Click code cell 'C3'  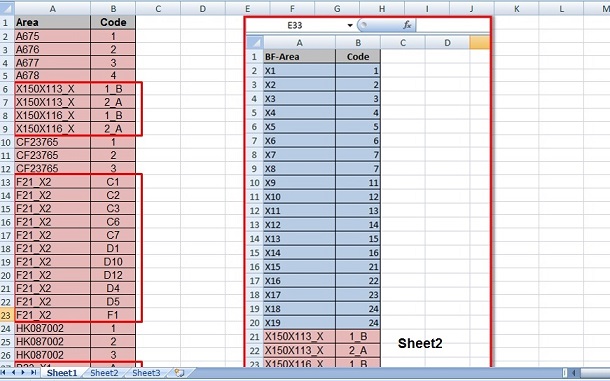pyautogui.click(x=113, y=209)
